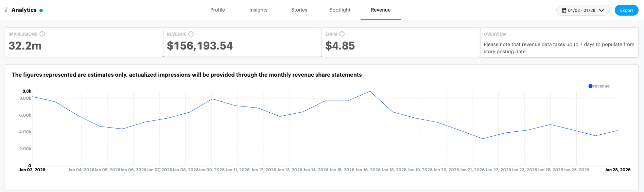Image resolution: width=644 pixels, height=192 pixels.
Task: Select the Revenue $156,193.54 metric card
Action: coord(242,42)
